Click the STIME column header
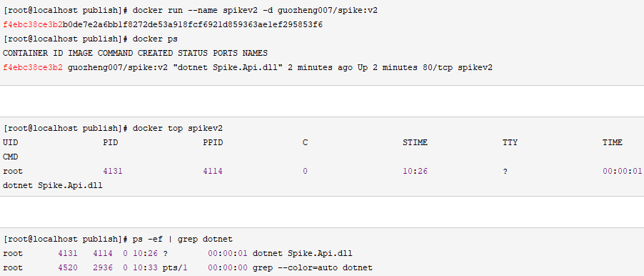644x276 pixels. [415, 142]
